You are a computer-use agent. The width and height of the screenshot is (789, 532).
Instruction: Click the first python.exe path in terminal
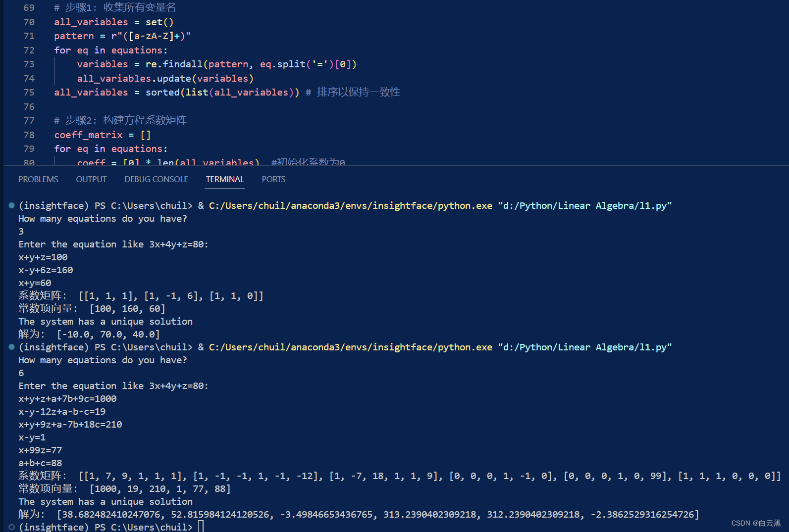pos(351,205)
